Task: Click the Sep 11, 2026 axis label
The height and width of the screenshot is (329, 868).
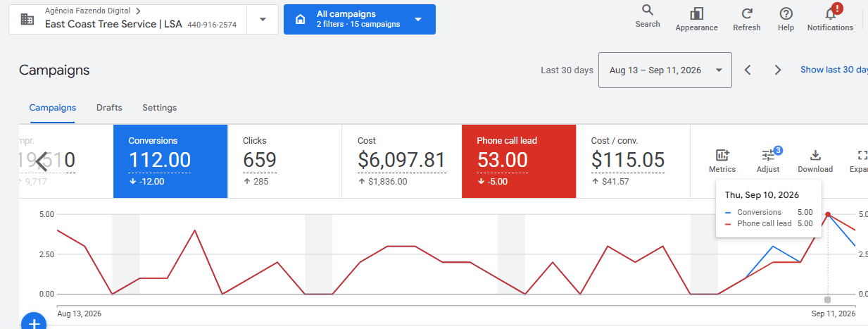Action: click(834, 314)
